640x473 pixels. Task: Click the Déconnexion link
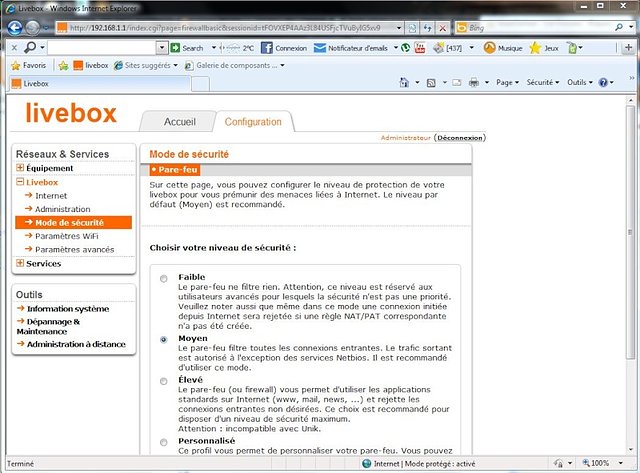click(x=460, y=138)
